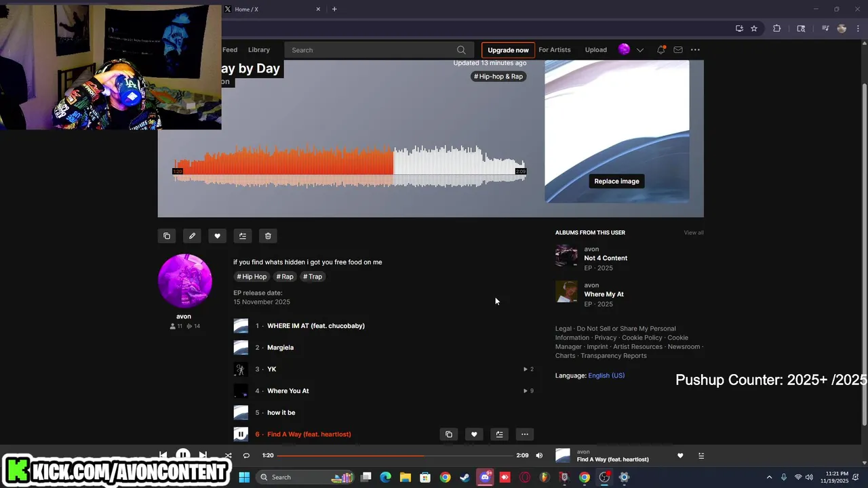Open the player bar queue list icon

(x=701, y=455)
